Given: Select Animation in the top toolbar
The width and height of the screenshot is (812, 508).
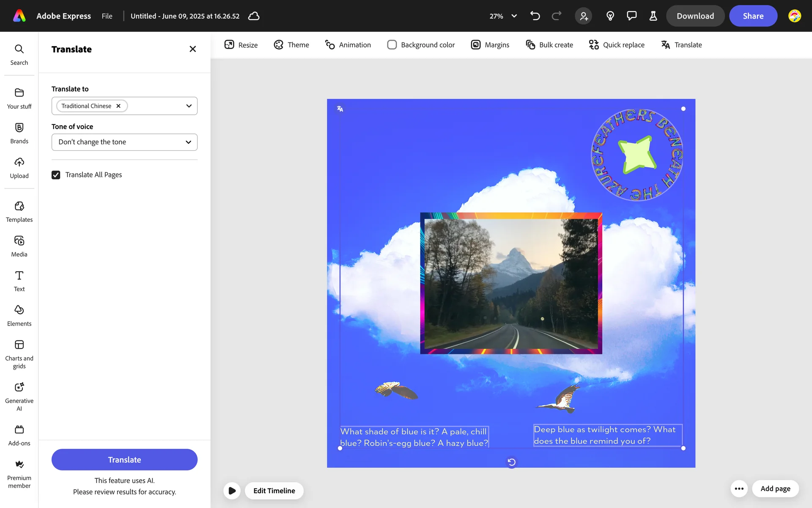Looking at the screenshot, I should [x=348, y=45].
